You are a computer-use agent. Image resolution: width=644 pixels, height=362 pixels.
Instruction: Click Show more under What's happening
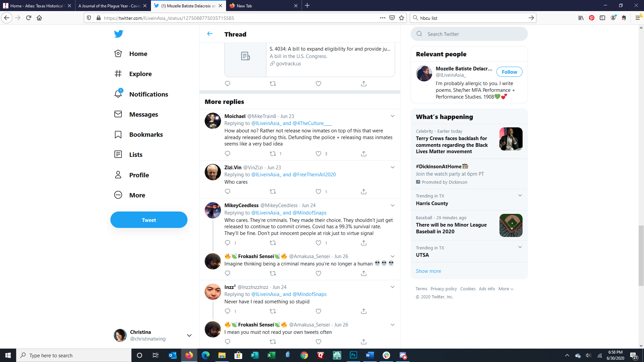click(428, 271)
